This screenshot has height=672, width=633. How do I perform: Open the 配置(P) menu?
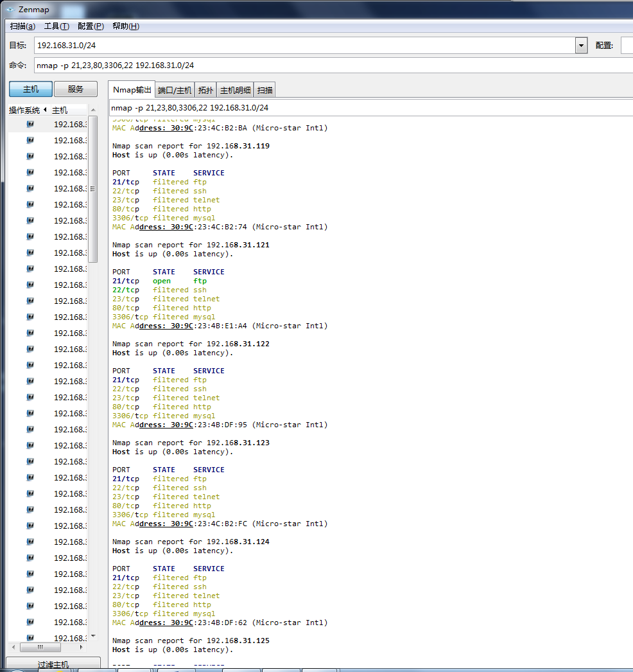click(91, 26)
